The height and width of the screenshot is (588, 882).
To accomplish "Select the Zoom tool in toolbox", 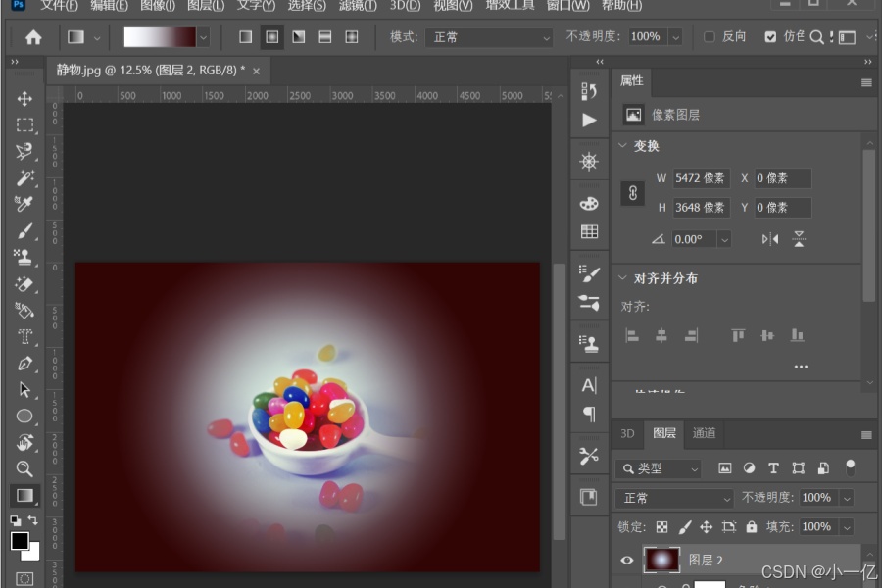I will (24, 468).
